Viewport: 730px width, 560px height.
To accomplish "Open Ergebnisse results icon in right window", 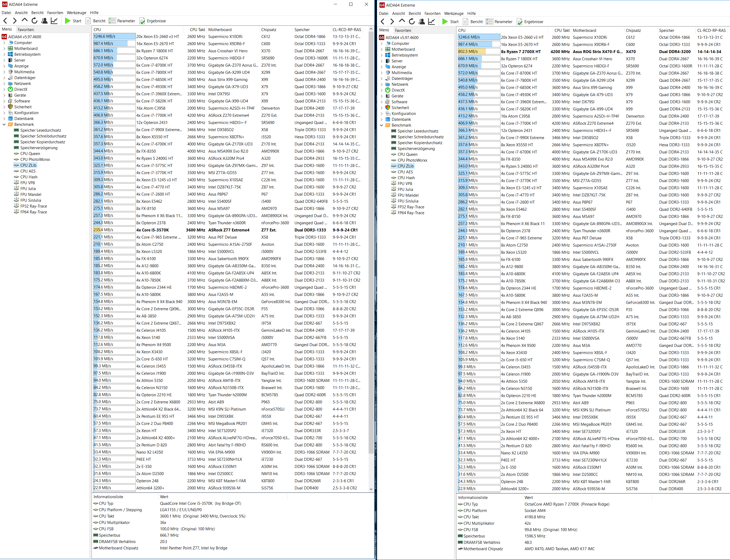I will pyautogui.click(x=519, y=22).
